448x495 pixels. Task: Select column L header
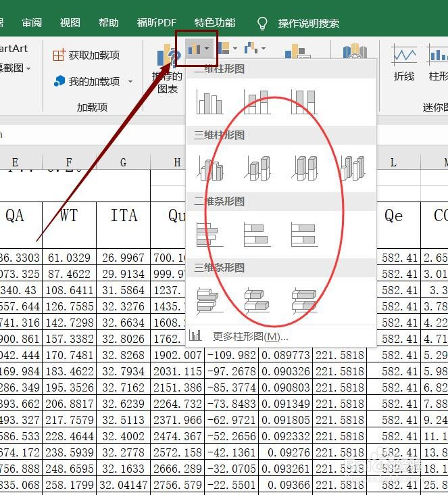coord(393,162)
